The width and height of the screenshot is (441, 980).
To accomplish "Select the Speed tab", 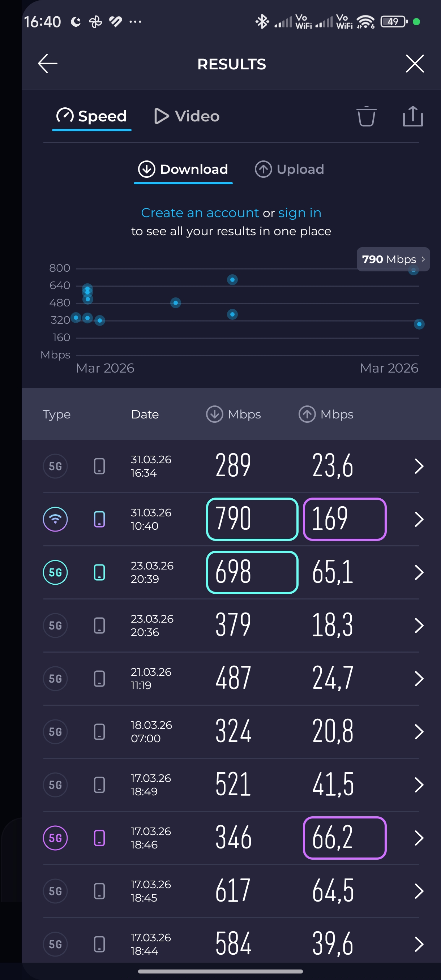I will tap(92, 116).
